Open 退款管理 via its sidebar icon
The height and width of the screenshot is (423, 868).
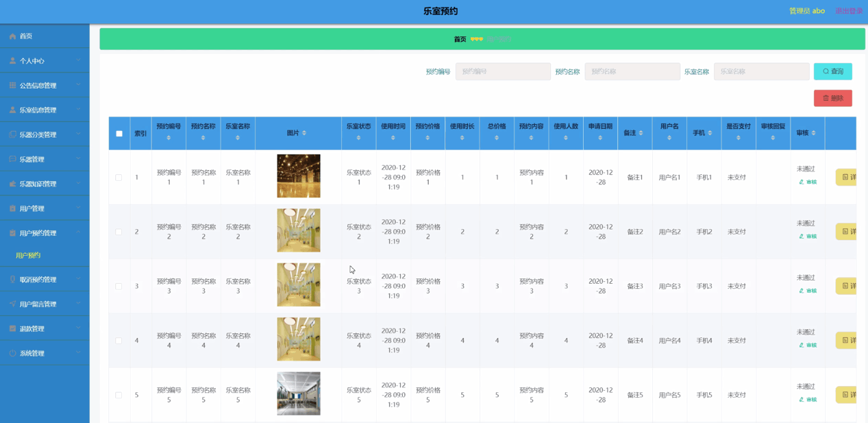[11, 328]
